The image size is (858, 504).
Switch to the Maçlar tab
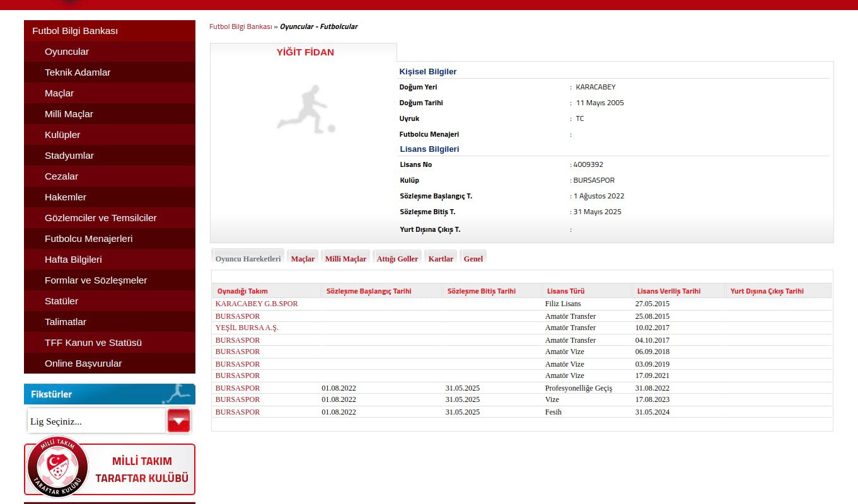pos(303,259)
